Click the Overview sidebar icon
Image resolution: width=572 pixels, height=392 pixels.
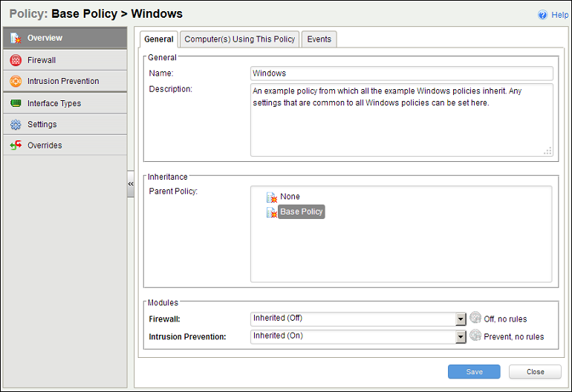pyautogui.click(x=16, y=38)
